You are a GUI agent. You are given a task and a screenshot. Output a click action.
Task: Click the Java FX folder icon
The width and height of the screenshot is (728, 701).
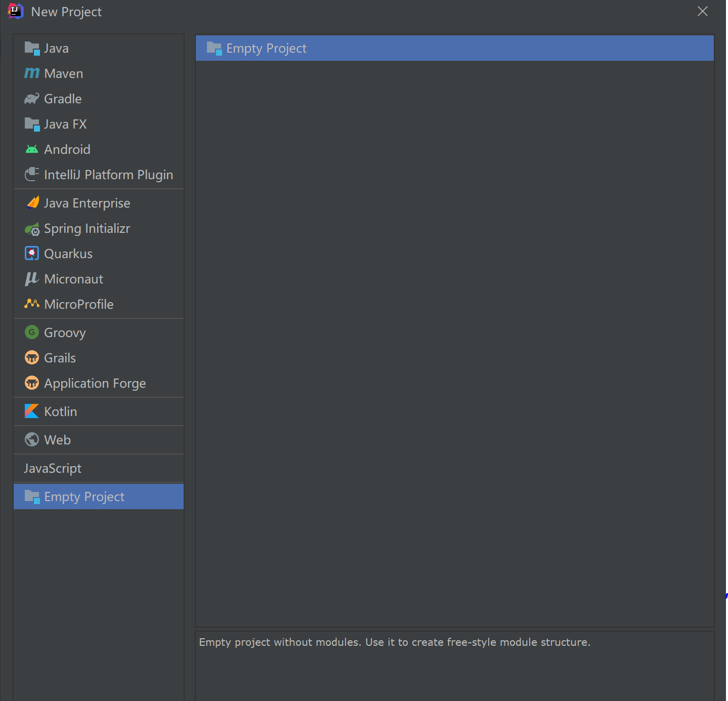(32, 125)
